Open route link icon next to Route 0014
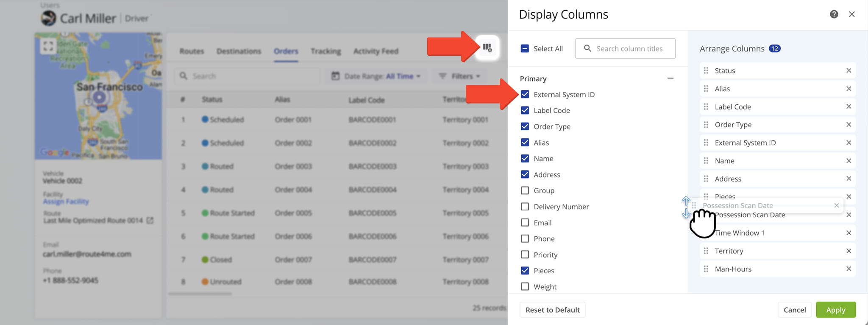 (x=150, y=221)
